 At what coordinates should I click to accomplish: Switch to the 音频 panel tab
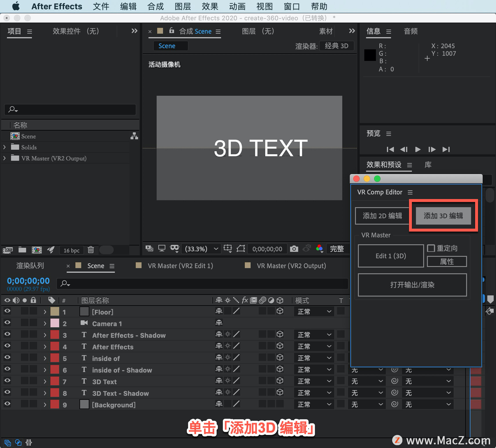(x=411, y=31)
